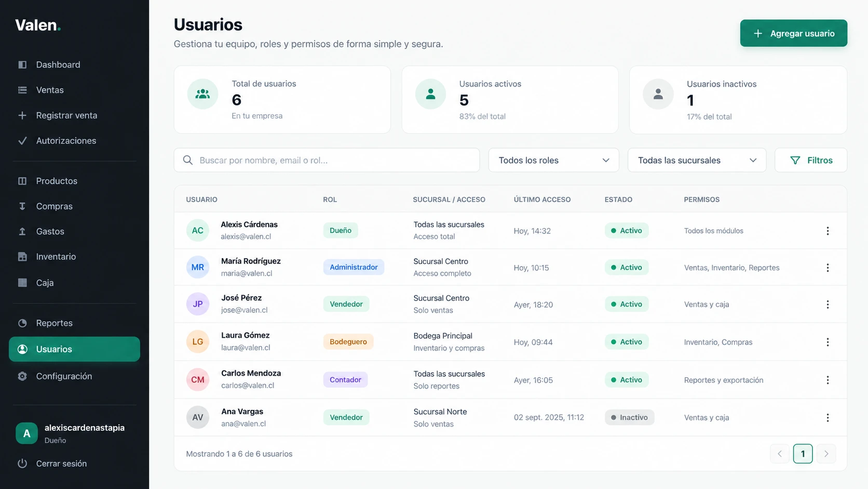The image size is (868, 489).
Task: Expand the Todos los roles dropdown
Action: pos(553,160)
